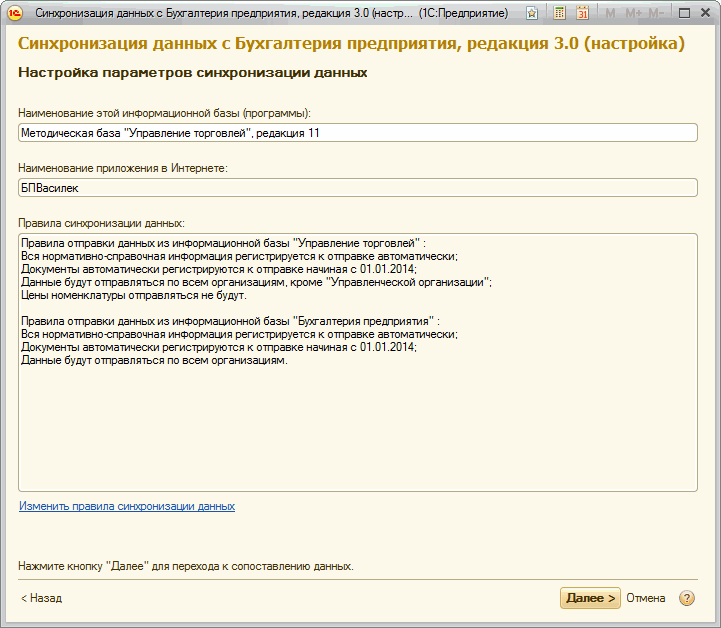The height and width of the screenshot is (628, 721).
Task: Open help with the question mark icon
Action: pyautogui.click(x=687, y=598)
